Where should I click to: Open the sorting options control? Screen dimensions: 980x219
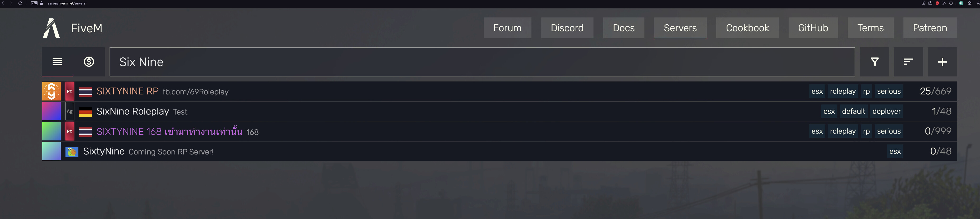pos(908,62)
